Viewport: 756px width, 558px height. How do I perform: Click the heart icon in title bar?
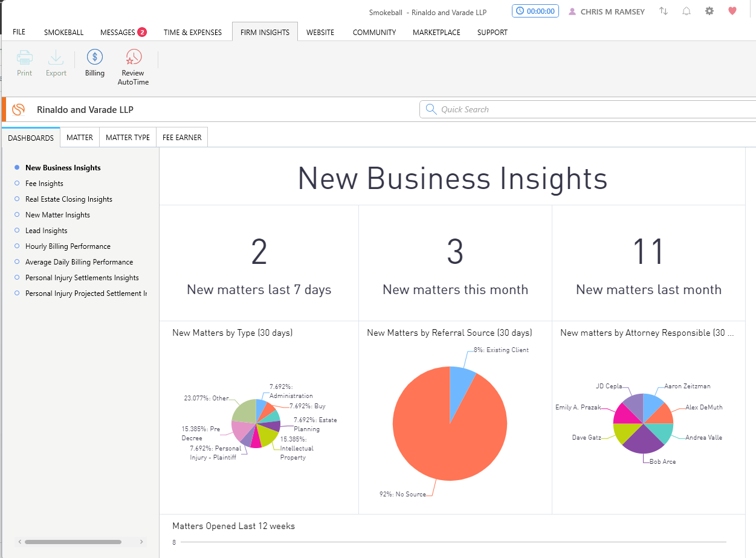tap(732, 11)
